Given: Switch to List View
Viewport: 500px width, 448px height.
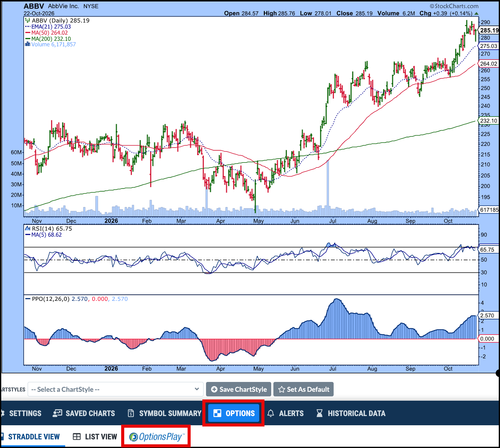Looking at the screenshot, I should tap(95, 437).
